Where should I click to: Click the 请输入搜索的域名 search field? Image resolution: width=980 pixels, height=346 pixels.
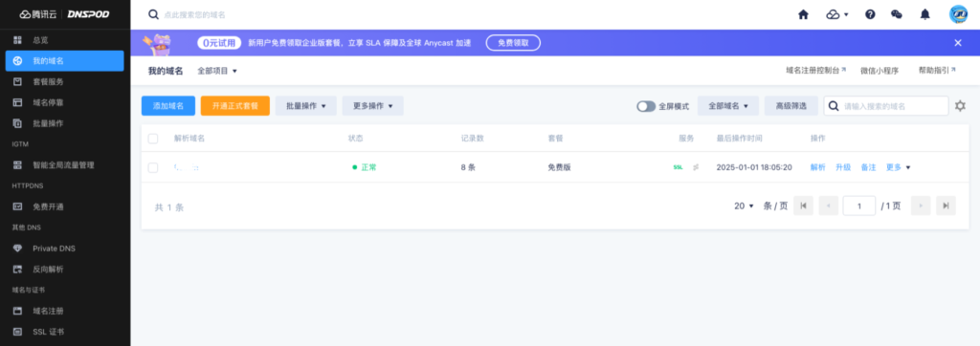pos(885,106)
